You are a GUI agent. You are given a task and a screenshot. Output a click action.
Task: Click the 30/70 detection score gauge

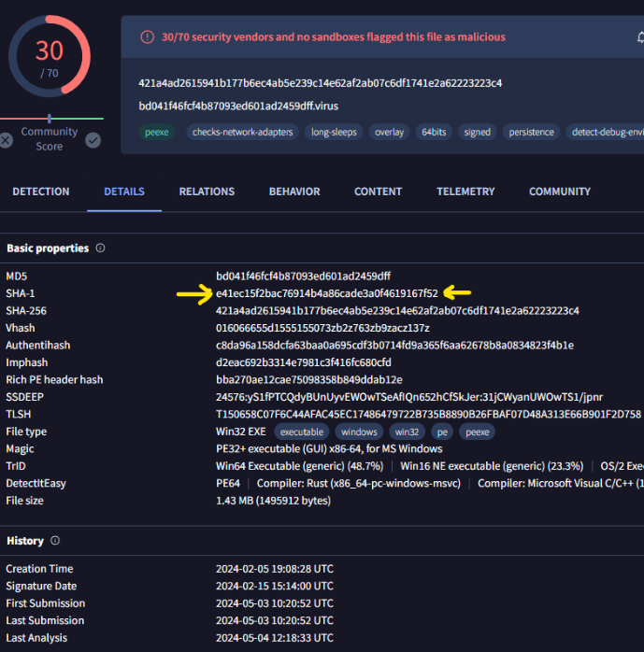[50, 55]
